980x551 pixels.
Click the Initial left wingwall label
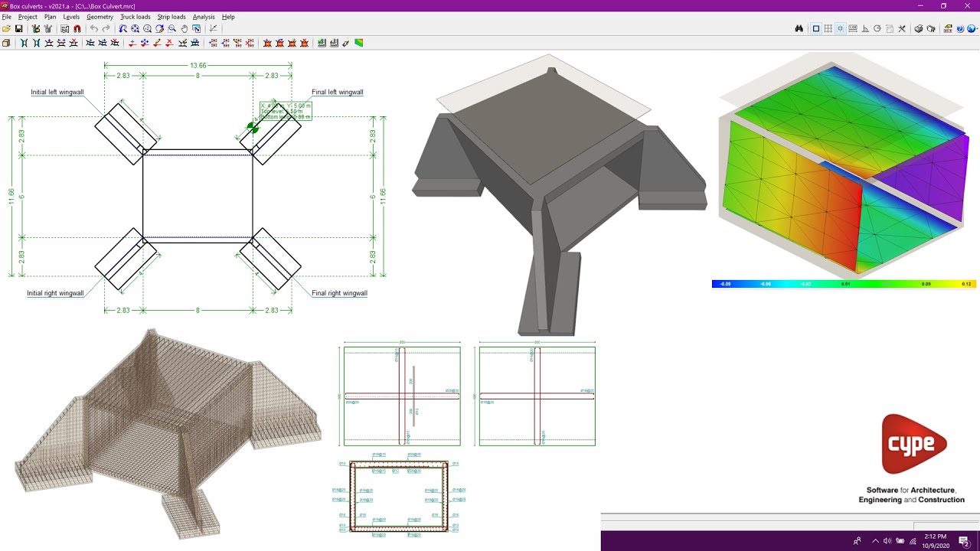tap(57, 93)
